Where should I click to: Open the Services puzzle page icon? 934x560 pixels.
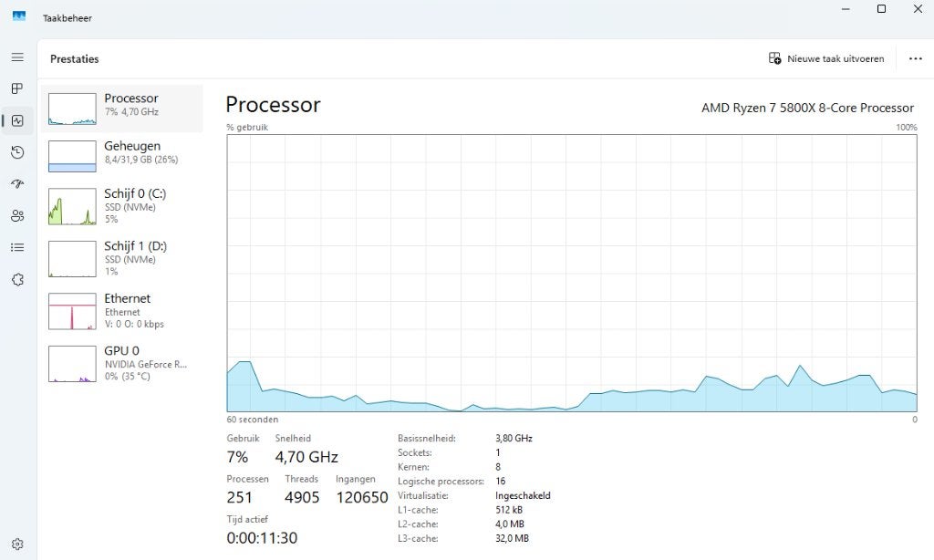click(17, 279)
